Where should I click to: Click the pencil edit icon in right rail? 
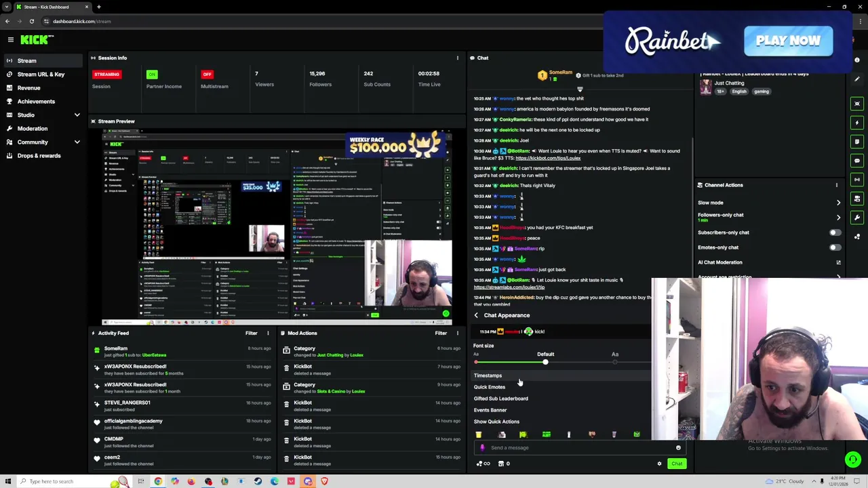point(857,79)
